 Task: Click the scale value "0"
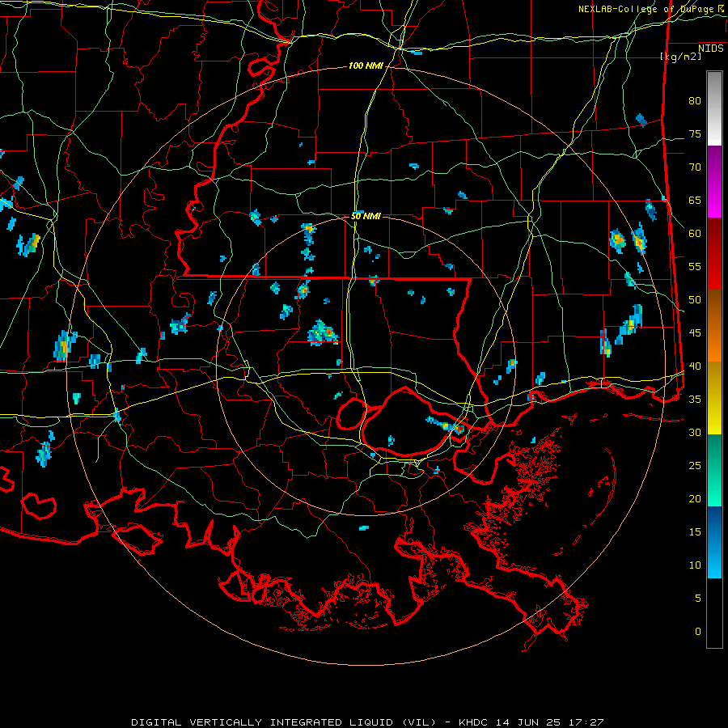point(698,632)
